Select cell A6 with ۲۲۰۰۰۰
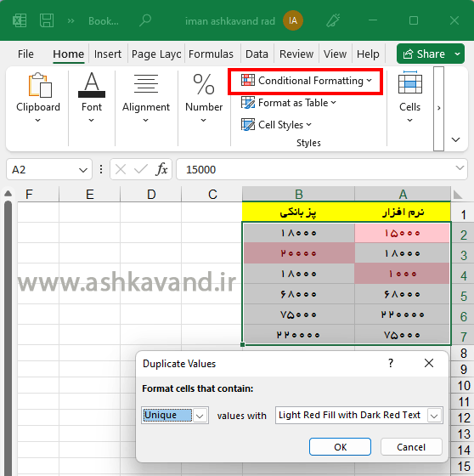 tap(403, 314)
